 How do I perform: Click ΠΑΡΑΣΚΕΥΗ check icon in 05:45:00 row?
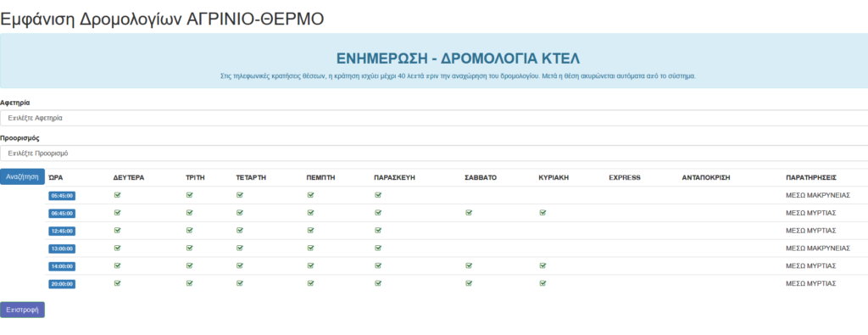(x=378, y=195)
